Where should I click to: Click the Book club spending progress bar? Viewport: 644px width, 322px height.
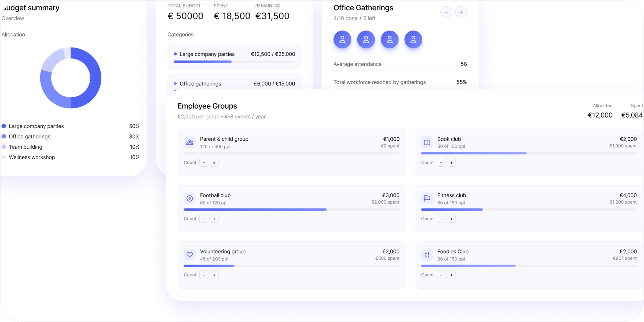click(529, 153)
